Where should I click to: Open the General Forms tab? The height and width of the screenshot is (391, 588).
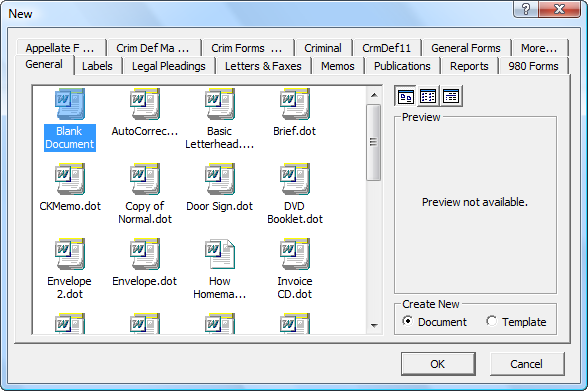466,48
